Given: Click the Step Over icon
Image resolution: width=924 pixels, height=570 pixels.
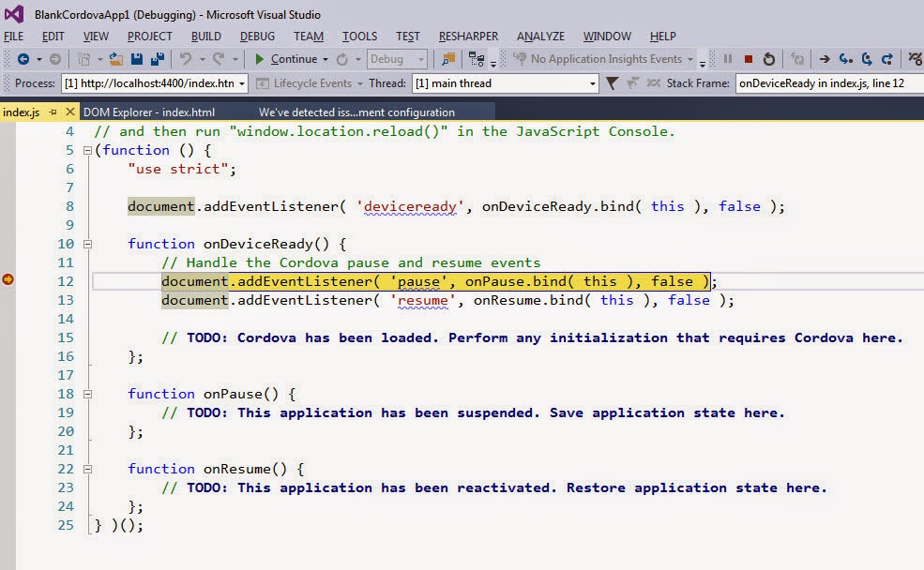Looking at the screenshot, I should click(866, 59).
